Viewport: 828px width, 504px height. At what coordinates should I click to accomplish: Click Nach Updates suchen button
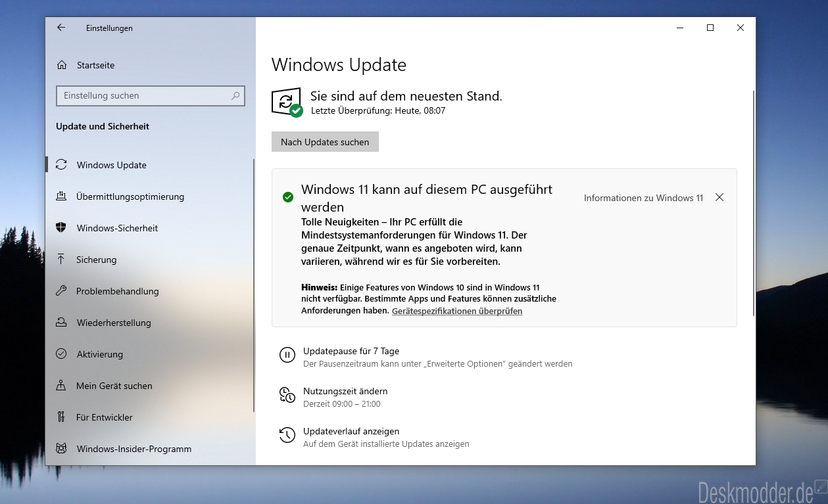pyautogui.click(x=325, y=142)
